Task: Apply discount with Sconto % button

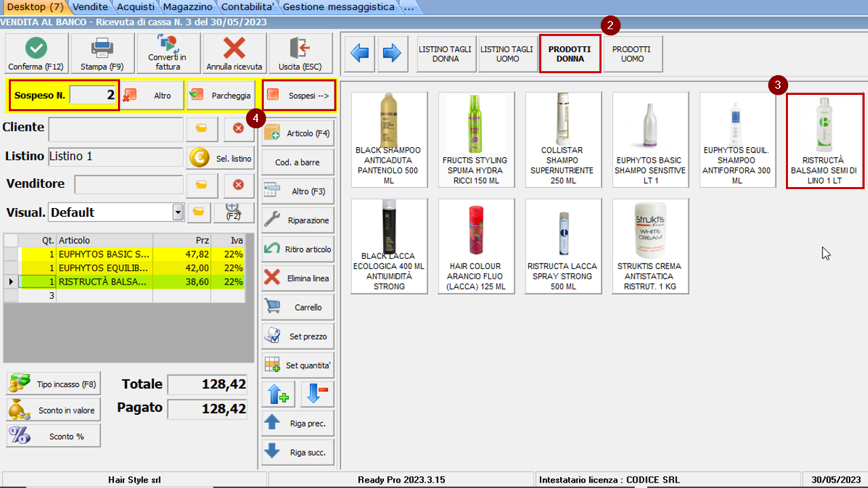Action: point(54,436)
